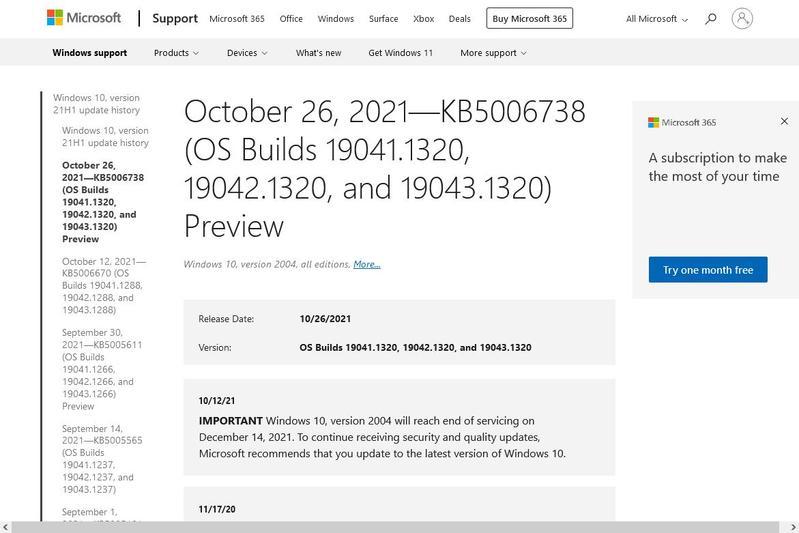Open top-level Windows 10 21H1 update history link
This screenshot has height=533, width=799.
coord(96,104)
